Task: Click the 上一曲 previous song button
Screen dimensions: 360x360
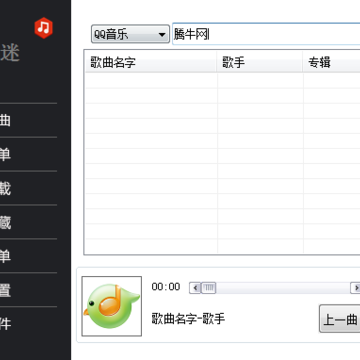Action: [x=340, y=319]
